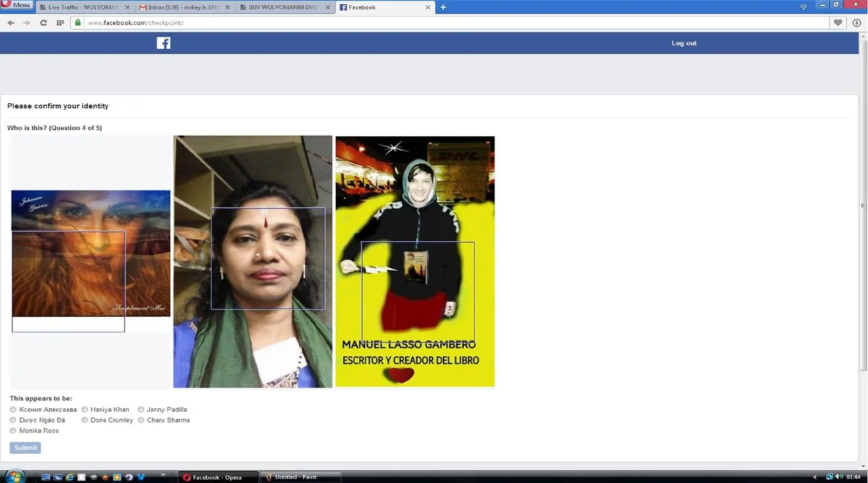868x483 pixels.
Task: Click the Facebook logo in header
Action: point(163,43)
